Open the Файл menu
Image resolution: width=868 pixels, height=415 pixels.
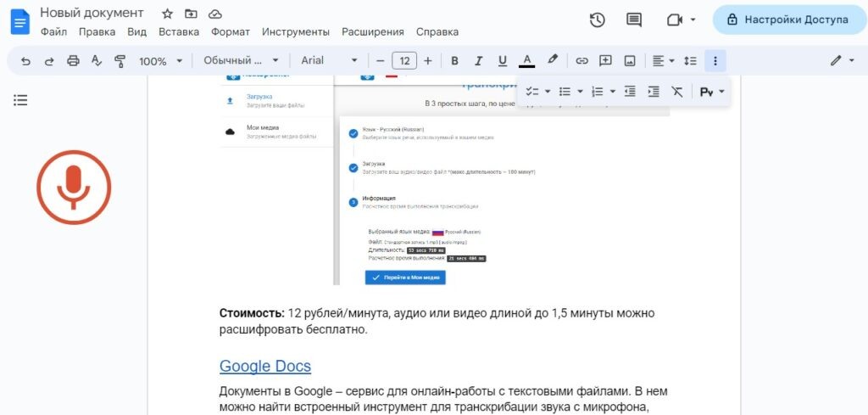(53, 31)
